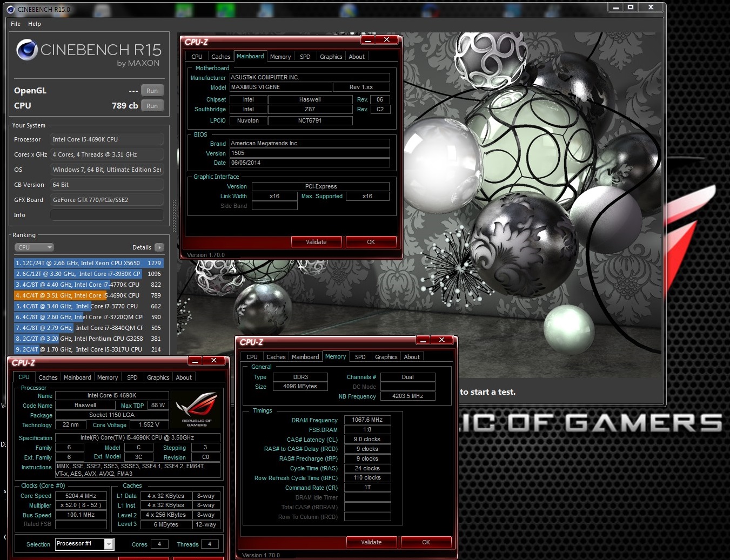This screenshot has height=560, width=730.
Task: Run the CPU benchmark test
Action: pos(152,106)
